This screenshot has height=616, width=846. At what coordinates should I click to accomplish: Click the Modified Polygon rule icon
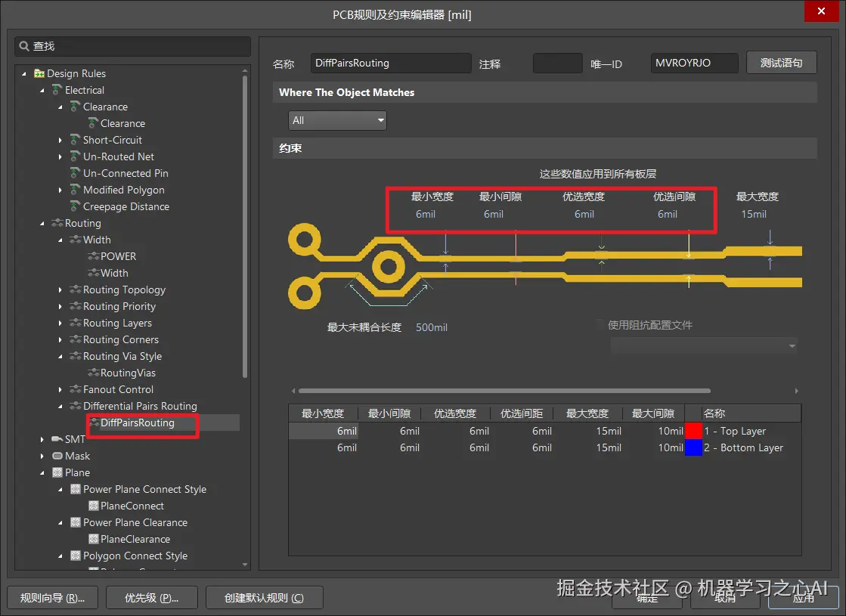click(x=76, y=190)
